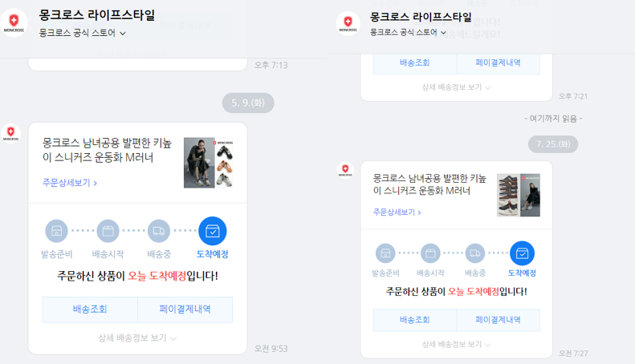Click the 발송준비 step icon in 7. 25. message
Viewport: 635px width, 364px height.
pos(385,253)
